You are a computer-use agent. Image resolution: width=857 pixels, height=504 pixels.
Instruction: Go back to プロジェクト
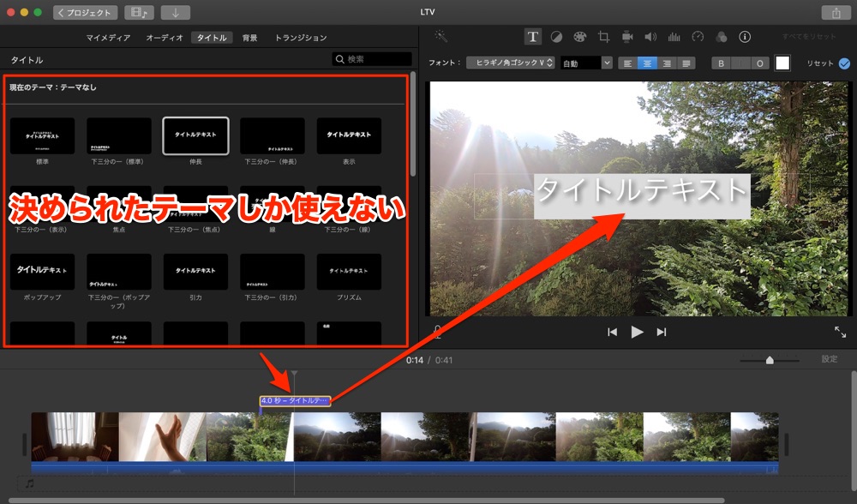point(85,13)
